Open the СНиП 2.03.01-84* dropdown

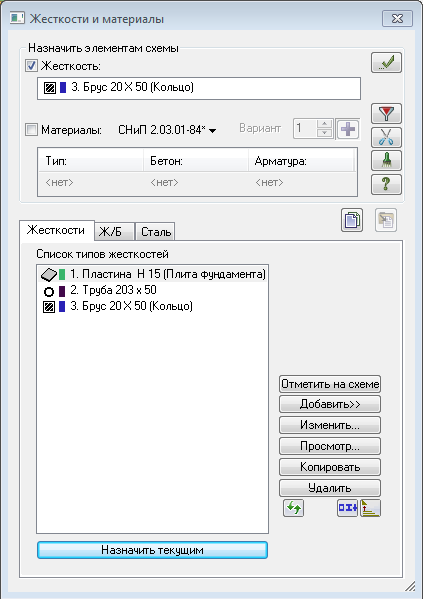[x=167, y=130]
